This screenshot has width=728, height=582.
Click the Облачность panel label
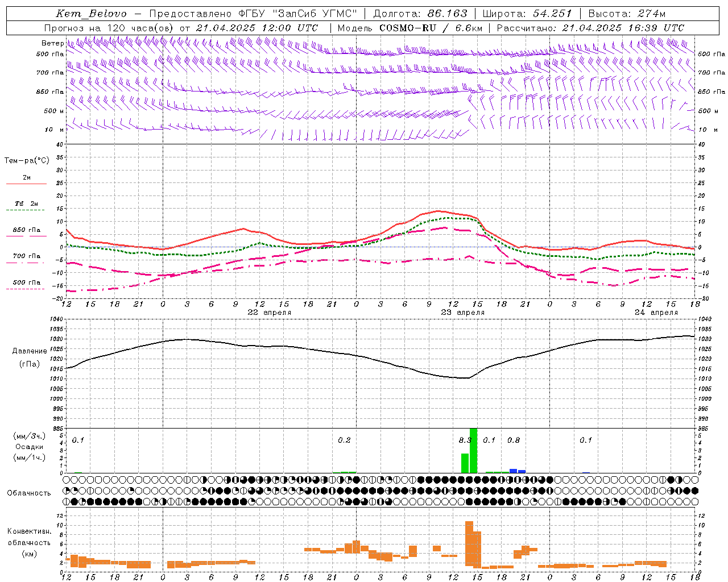[29, 493]
